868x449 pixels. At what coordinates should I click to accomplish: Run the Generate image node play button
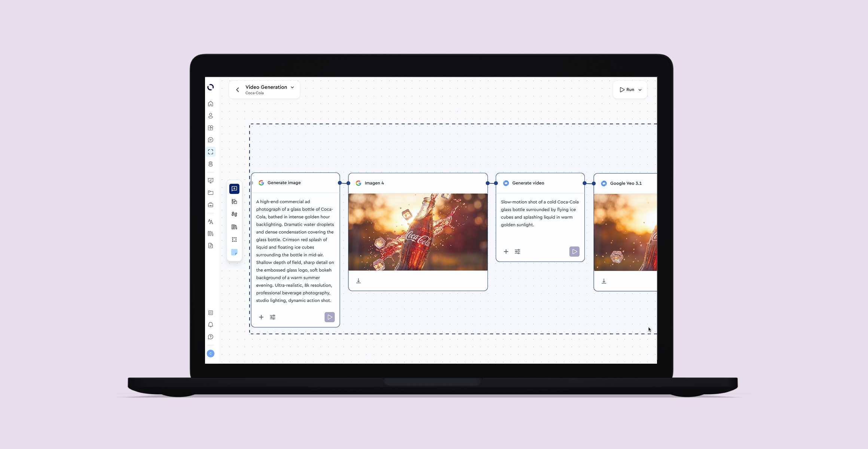(330, 317)
